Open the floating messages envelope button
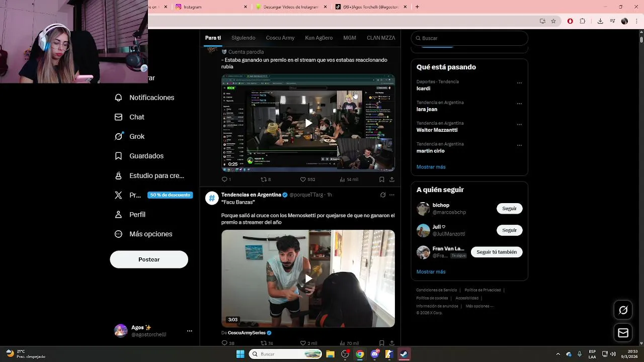644x362 pixels. click(623, 333)
